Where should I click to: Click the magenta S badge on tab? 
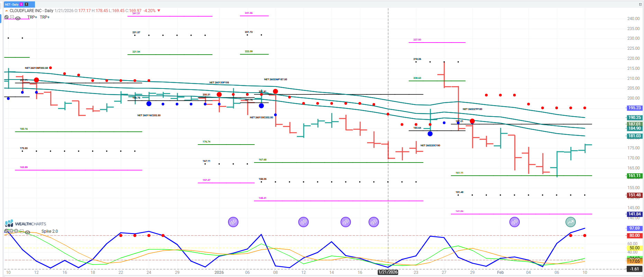21,4
